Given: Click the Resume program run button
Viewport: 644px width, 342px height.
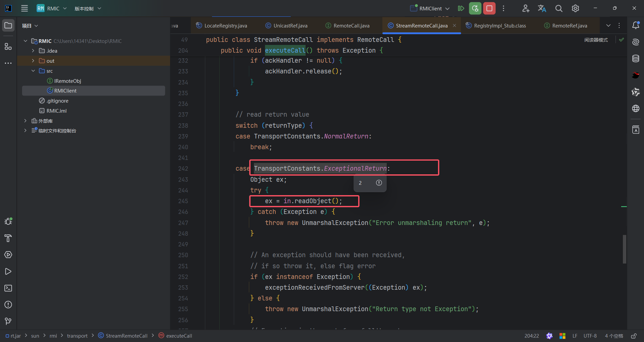Looking at the screenshot, I should pyautogui.click(x=461, y=8).
